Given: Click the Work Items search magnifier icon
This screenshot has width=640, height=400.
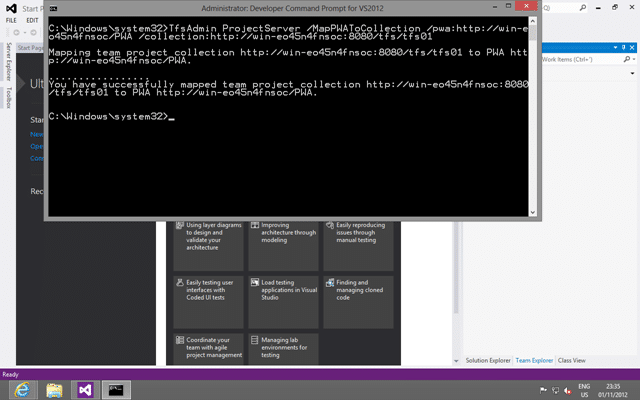Looking at the screenshot, I should (627, 60).
